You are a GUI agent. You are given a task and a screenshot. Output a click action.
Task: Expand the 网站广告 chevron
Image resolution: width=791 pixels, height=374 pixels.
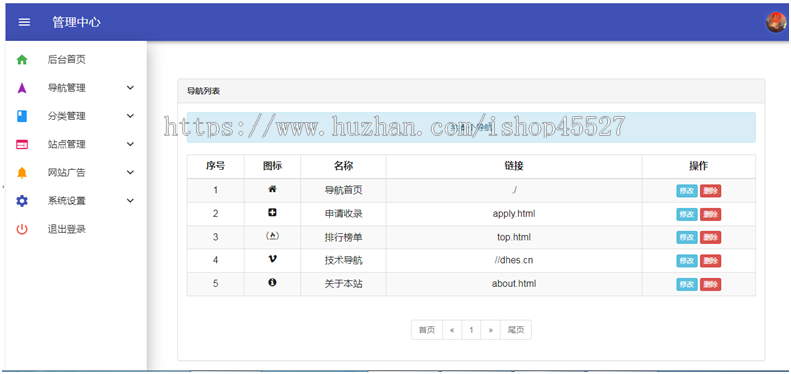(130, 173)
